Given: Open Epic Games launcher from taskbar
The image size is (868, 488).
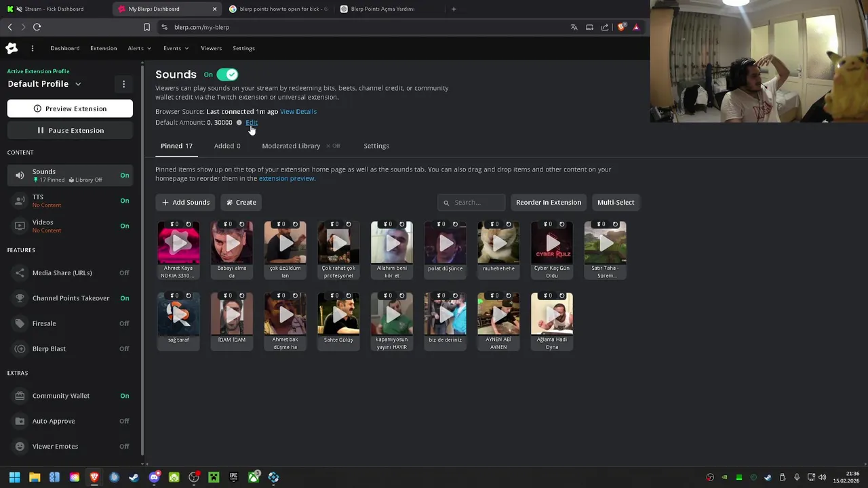Looking at the screenshot, I should tap(233, 477).
